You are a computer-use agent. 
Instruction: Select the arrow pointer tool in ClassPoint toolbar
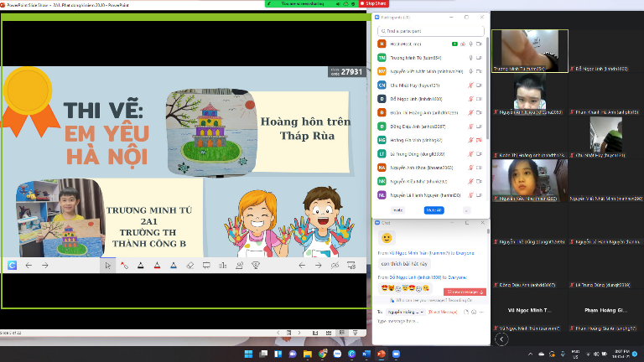(107, 266)
